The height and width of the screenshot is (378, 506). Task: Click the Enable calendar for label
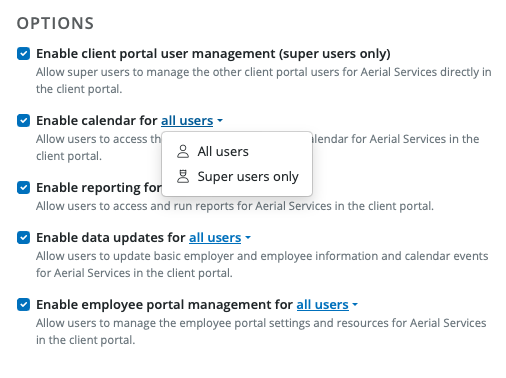97,120
